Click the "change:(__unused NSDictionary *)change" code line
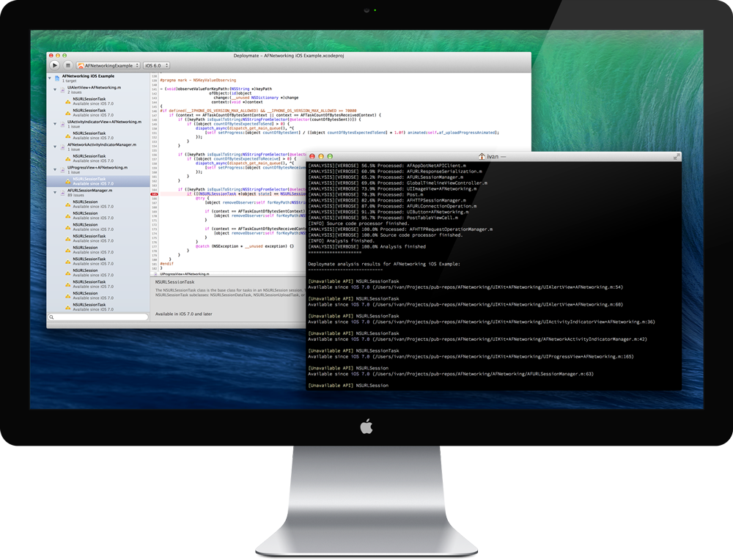Image resolution: width=733 pixels, height=560 pixels. click(256, 97)
